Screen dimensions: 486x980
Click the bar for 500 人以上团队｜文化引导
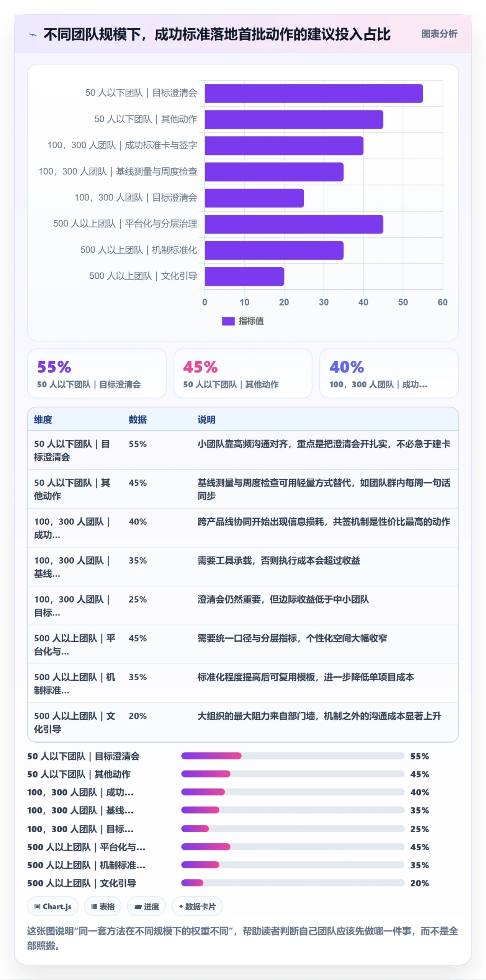point(244,276)
